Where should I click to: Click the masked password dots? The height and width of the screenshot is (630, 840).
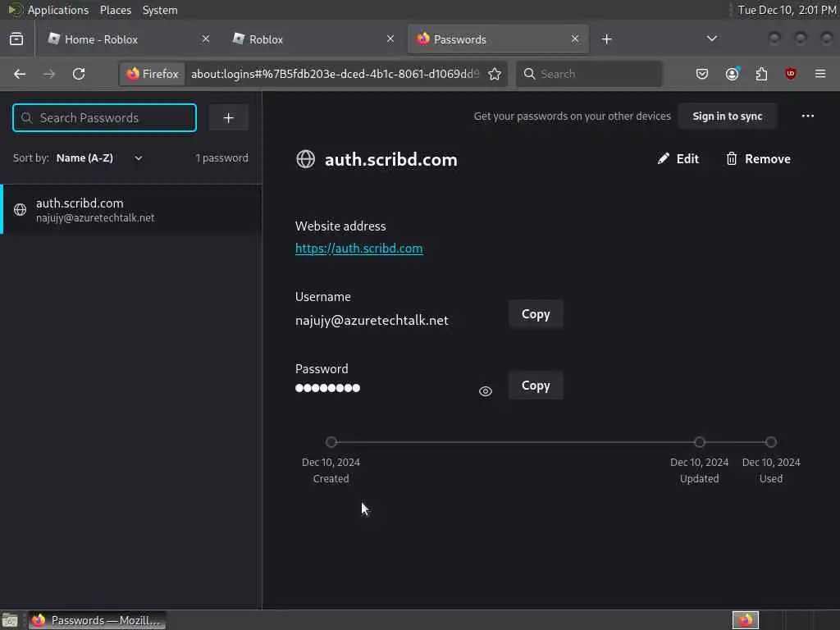coord(328,388)
